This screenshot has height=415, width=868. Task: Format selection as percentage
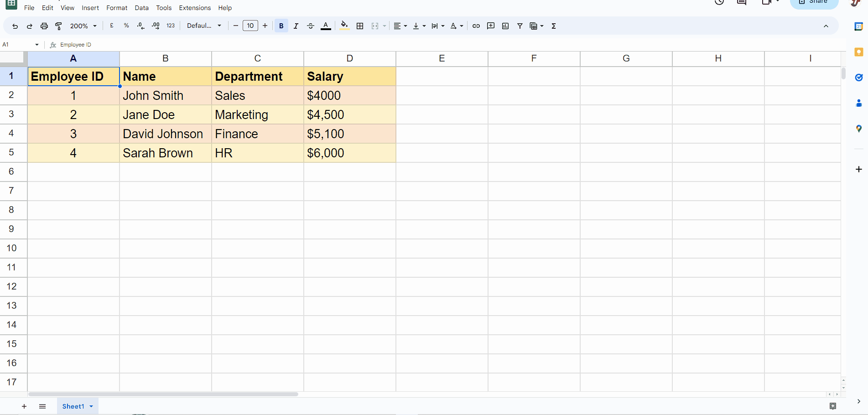tap(126, 26)
